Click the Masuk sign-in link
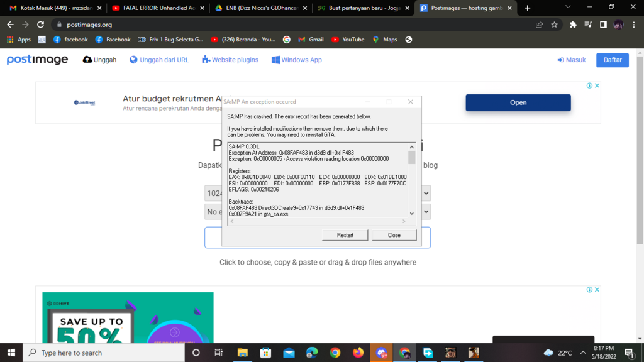Viewport: 644px width, 362px height. (571, 60)
